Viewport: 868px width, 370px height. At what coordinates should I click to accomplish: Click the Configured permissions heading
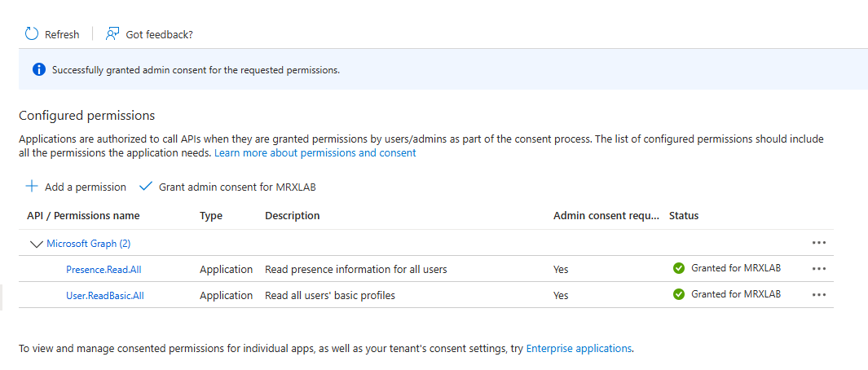pos(87,116)
